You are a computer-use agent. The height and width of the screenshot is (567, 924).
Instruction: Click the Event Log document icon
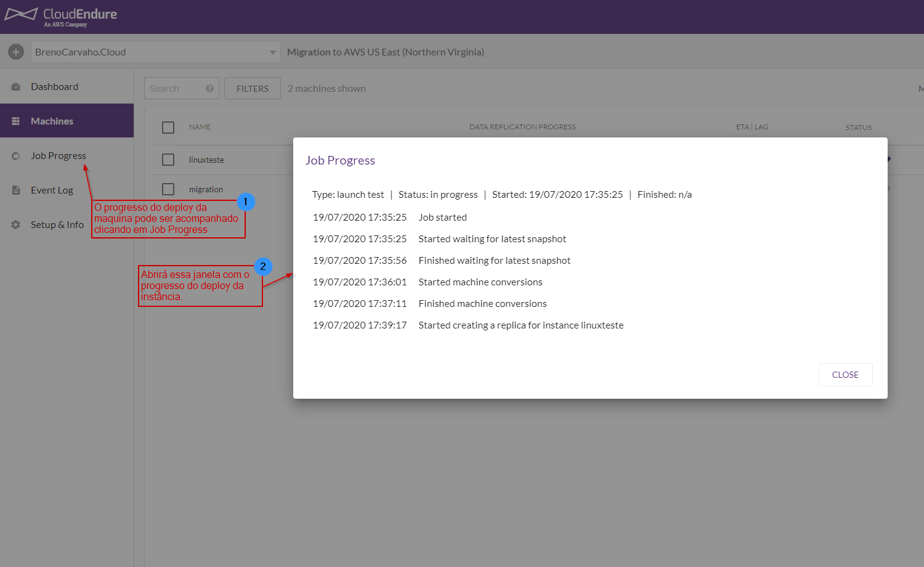point(16,190)
